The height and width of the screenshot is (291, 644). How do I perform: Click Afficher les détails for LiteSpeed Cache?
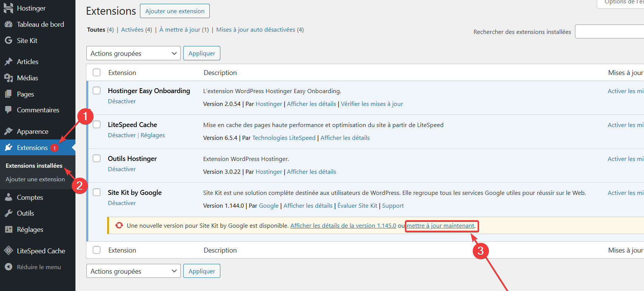coord(345,138)
